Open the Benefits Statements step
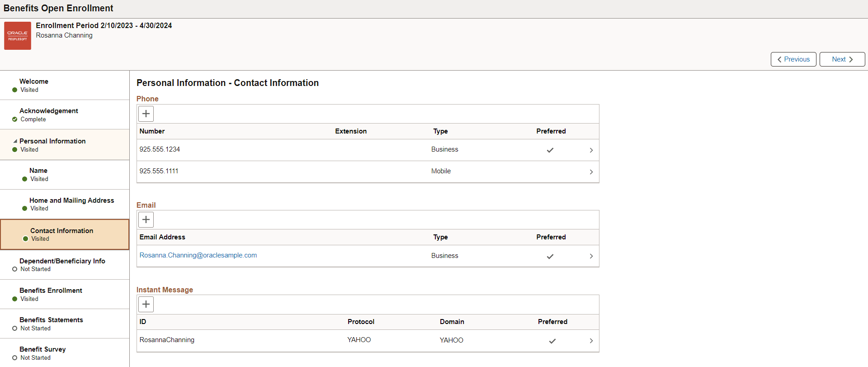This screenshot has width=868, height=367. 51,320
